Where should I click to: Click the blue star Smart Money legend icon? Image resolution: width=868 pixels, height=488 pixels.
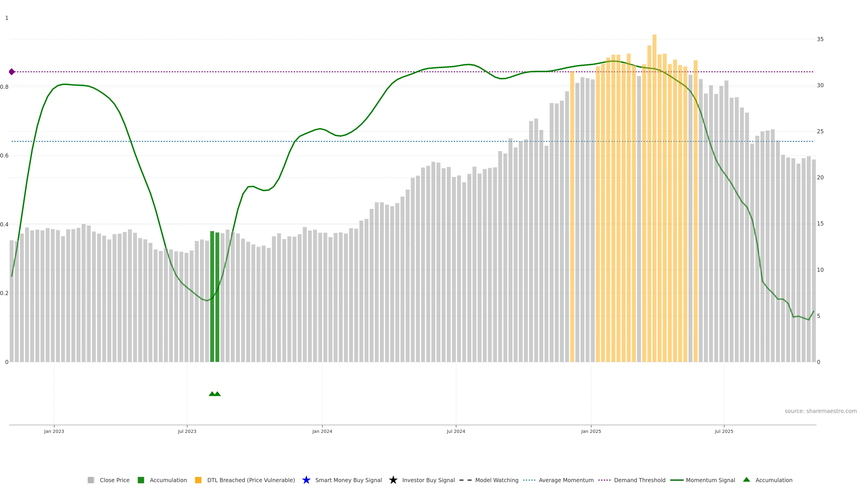306,480
